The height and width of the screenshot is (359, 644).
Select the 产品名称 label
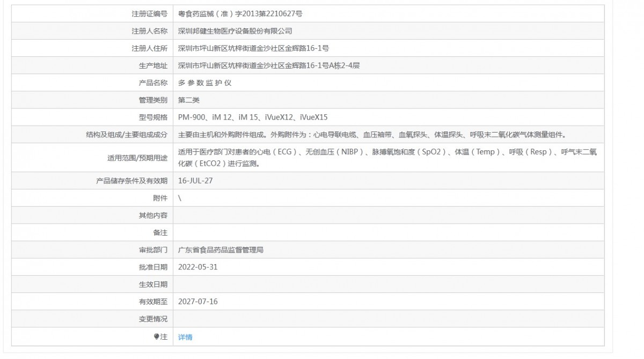click(153, 83)
